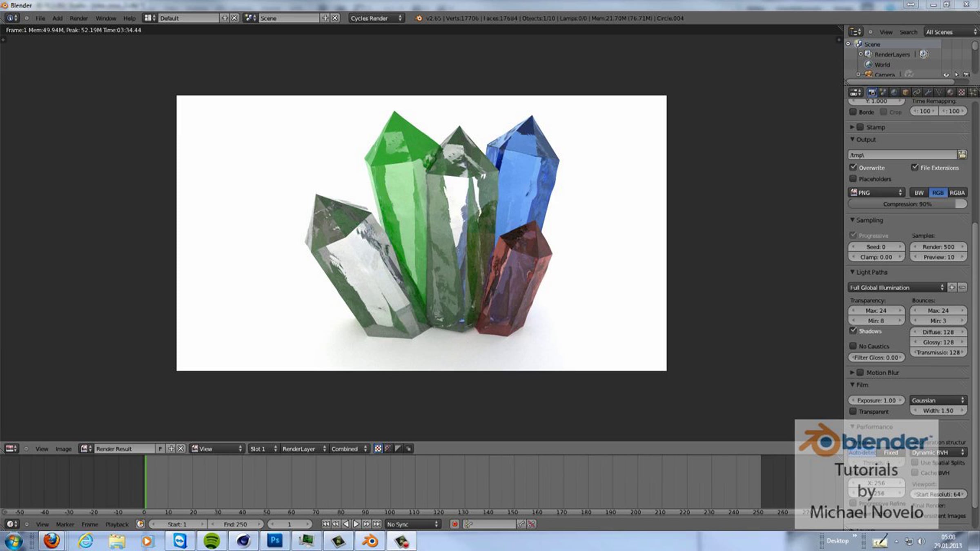
Task: Open the World properties tab icon
Action: point(894,92)
